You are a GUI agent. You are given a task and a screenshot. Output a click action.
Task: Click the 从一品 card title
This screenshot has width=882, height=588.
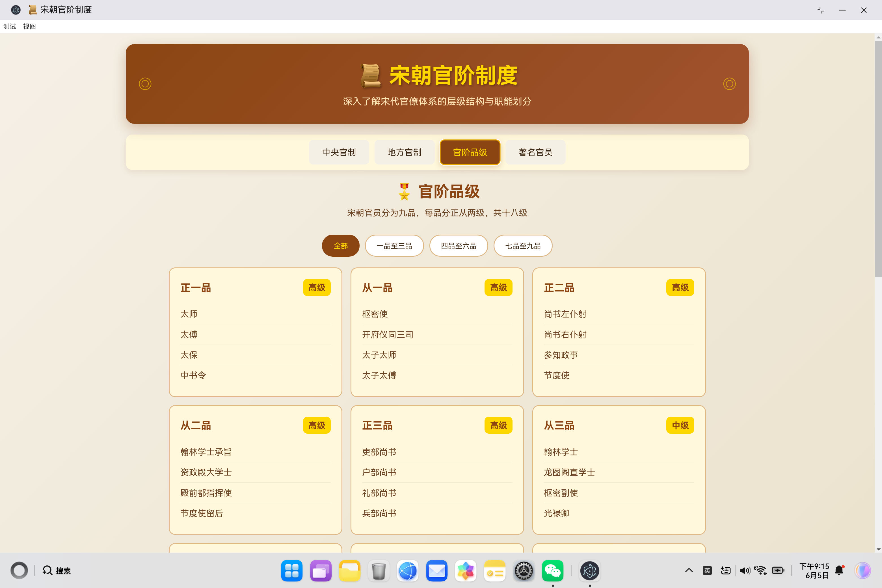[377, 287]
